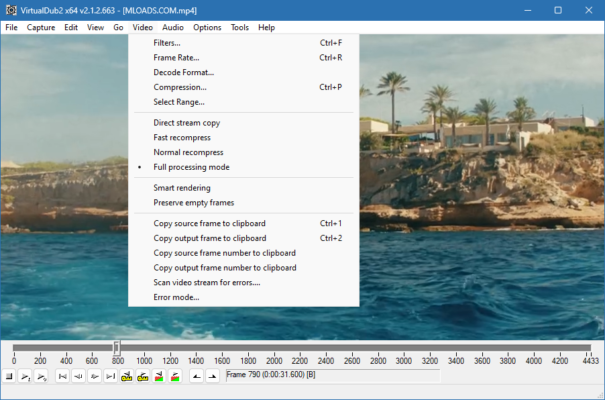The width and height of the screenshot is (605, 400).
Task: Choose Frame Rate... from the Video menu
Action: coord(243,57)
